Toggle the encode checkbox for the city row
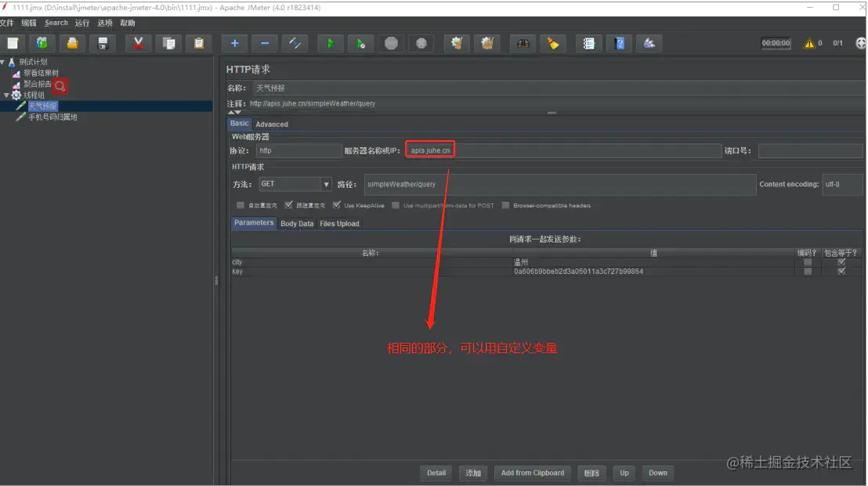868x486 pixels. (x=808, y=262)
